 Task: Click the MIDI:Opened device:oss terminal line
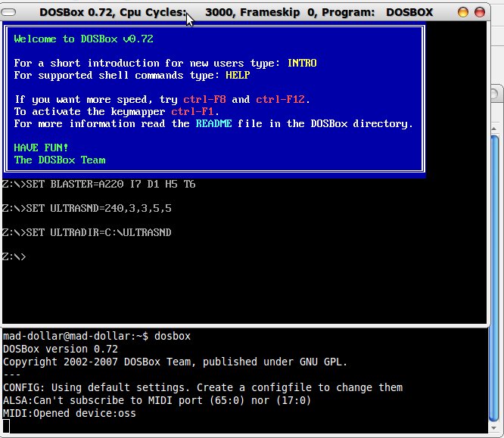pyautogui.click(x=70, y=413)
